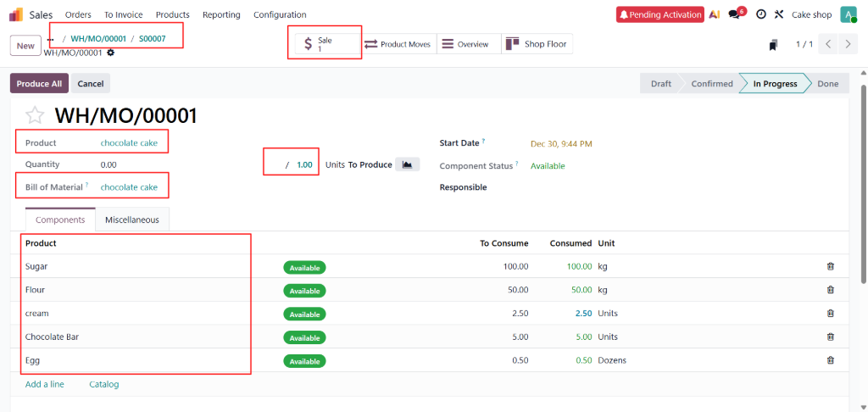Image resolution: width=868 pixels, height=412 pixels.
Task: Open the Reporting menu
Action: 221,14
